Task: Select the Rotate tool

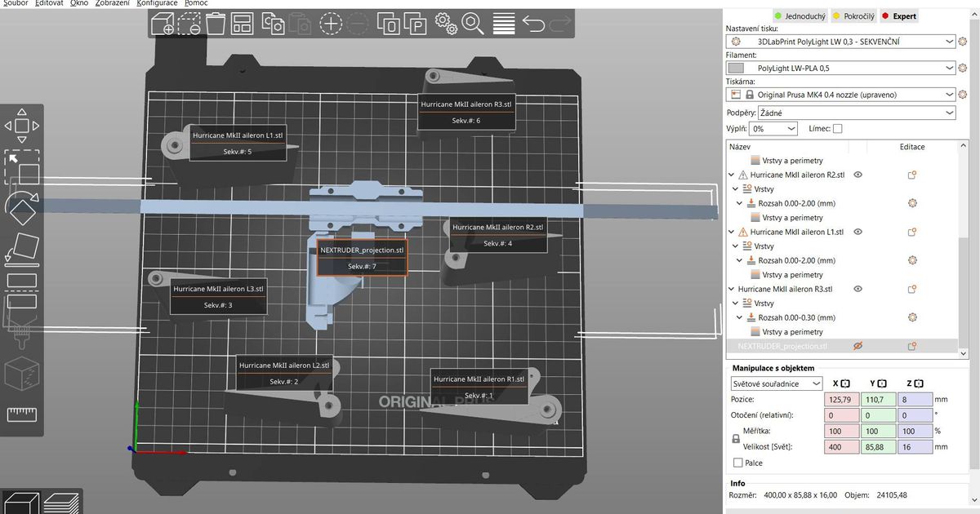Action: (x=22, y=209)
